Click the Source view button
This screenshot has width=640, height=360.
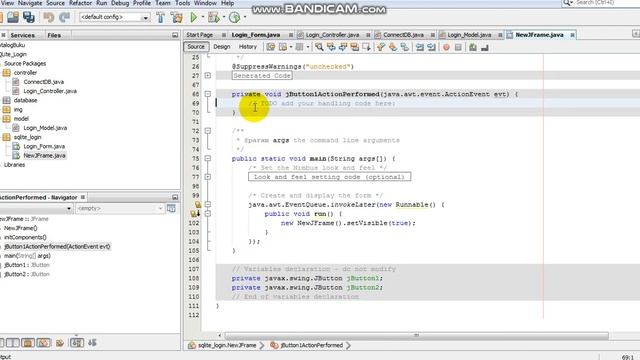click(196, 47)
